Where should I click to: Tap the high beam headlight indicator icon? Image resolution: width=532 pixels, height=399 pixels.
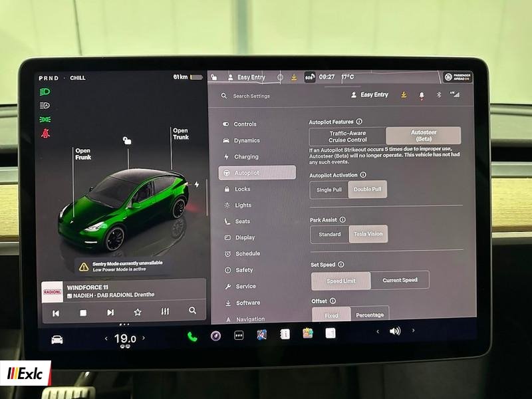click(x=45, y=92)
